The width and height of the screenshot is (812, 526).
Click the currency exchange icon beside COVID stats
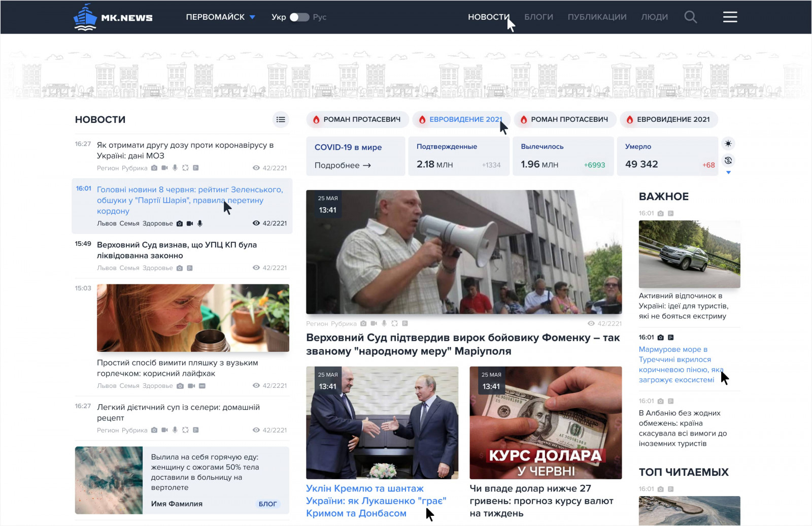[728, 160]
